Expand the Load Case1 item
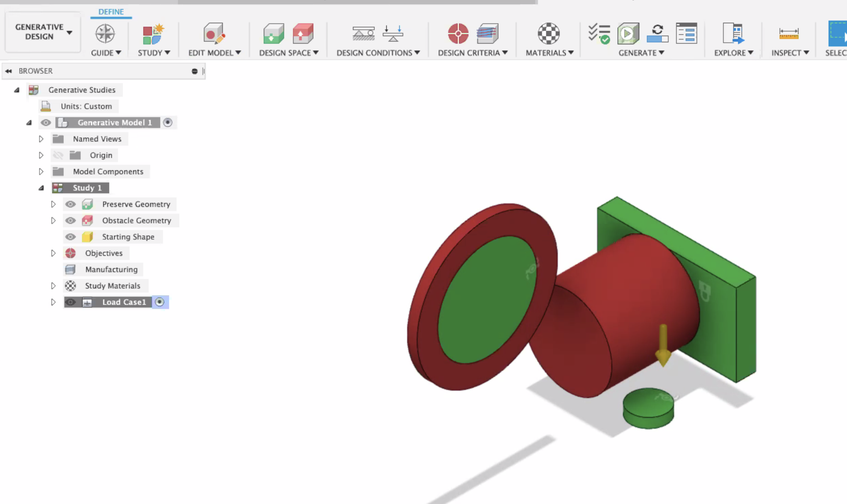Image resolution: width=847 pixels, height=504 pixels. [x=53, y=302]
